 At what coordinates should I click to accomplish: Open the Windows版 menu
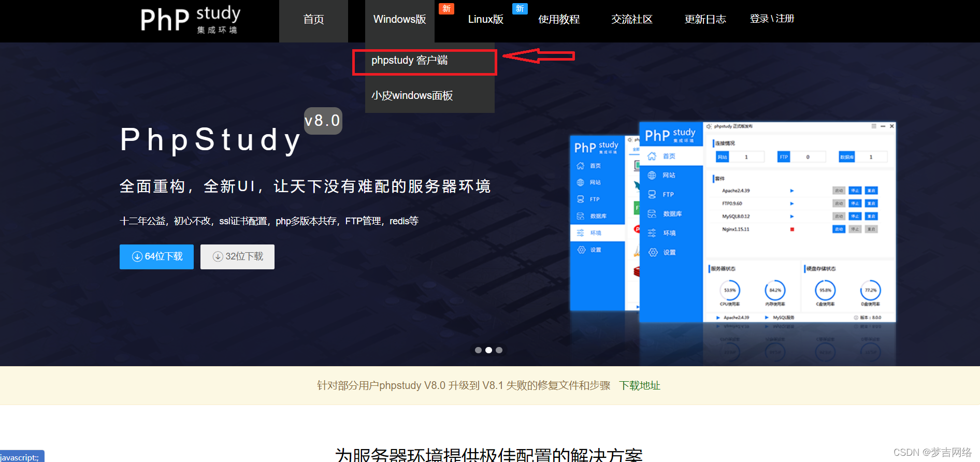click(x=399, y=20)
